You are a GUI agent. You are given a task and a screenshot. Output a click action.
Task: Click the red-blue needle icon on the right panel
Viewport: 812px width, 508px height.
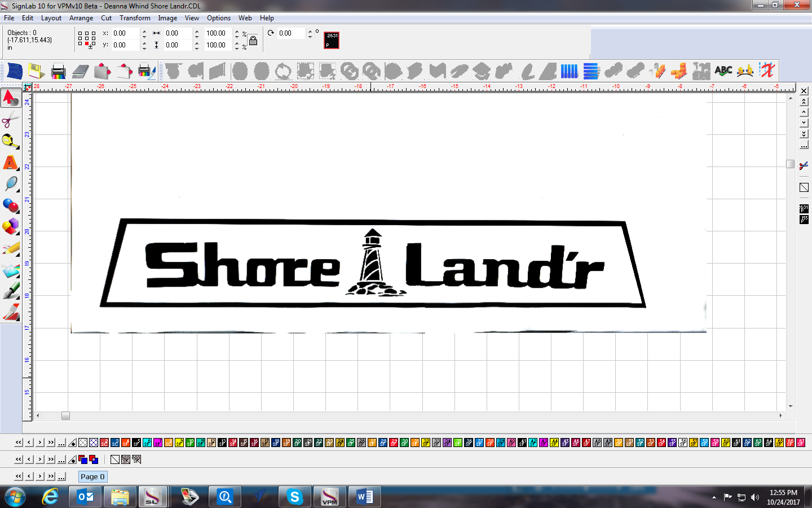[804, 165]
